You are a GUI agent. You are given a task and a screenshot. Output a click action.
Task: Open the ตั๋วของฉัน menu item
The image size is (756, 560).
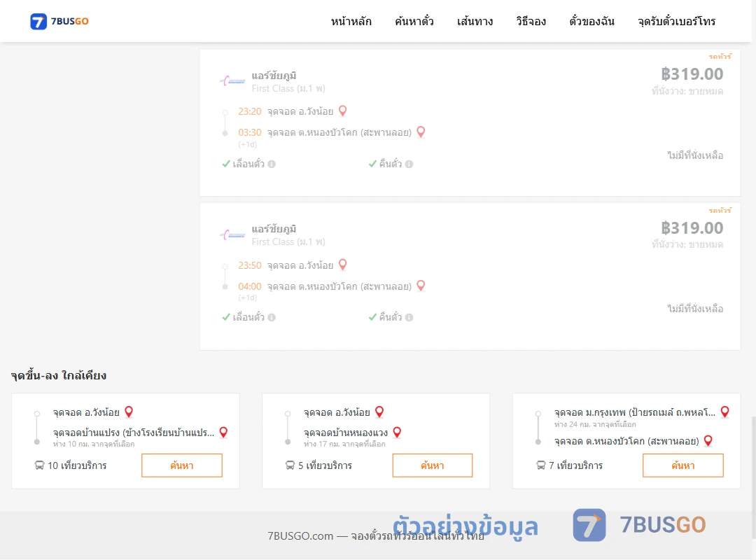click(x=591, y=21)
